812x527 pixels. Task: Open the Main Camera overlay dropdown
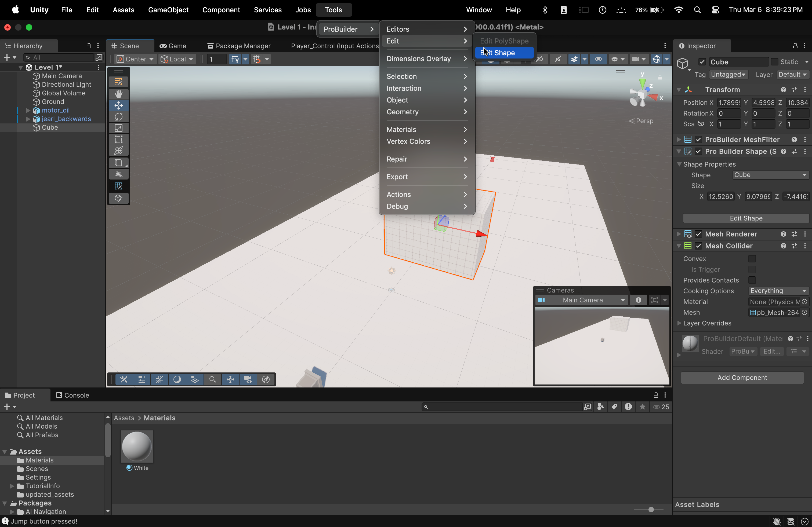point(582,300)
